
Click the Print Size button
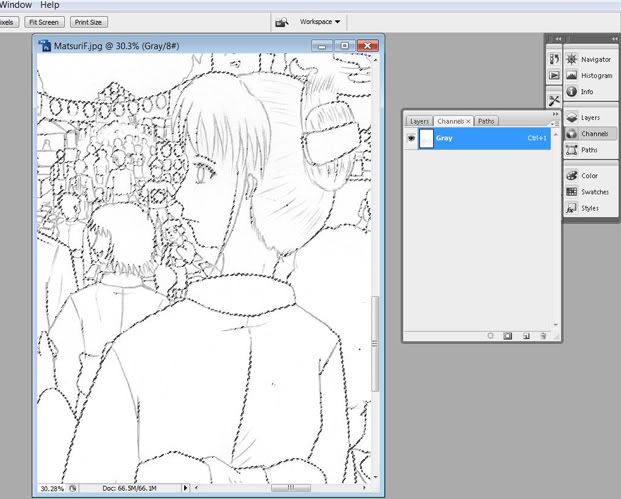[x=88, y=22]
